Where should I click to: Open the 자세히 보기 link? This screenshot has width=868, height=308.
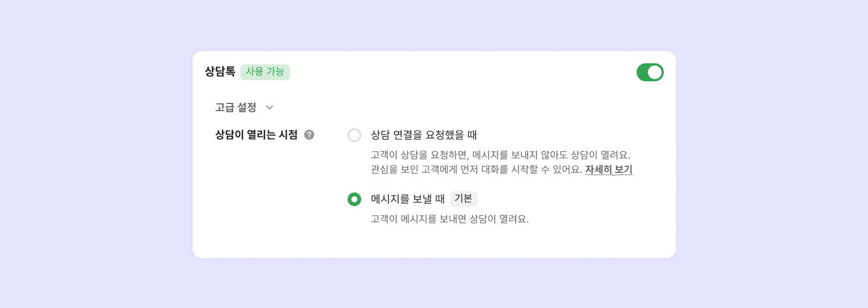tap(609, 170)
